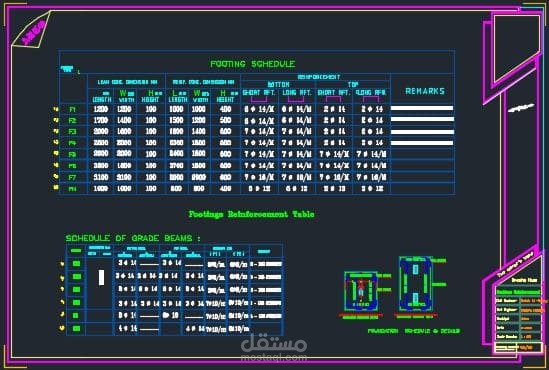
Task: Click the F1 yellow row marker
Action: 56,109
